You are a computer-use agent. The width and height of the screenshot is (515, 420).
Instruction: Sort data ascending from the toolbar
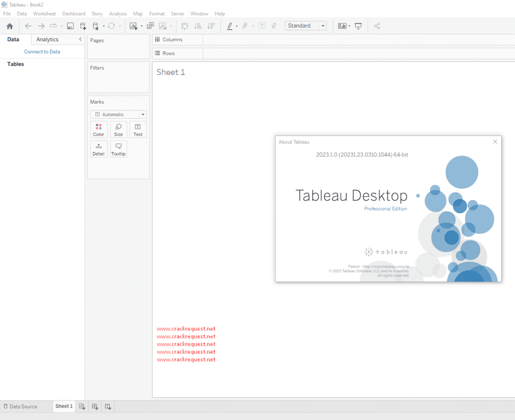pos(199,26)
